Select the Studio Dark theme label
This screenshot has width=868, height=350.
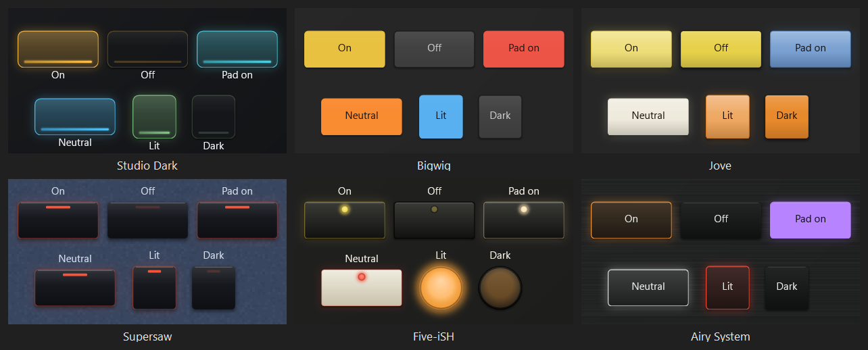coord(147,166)
